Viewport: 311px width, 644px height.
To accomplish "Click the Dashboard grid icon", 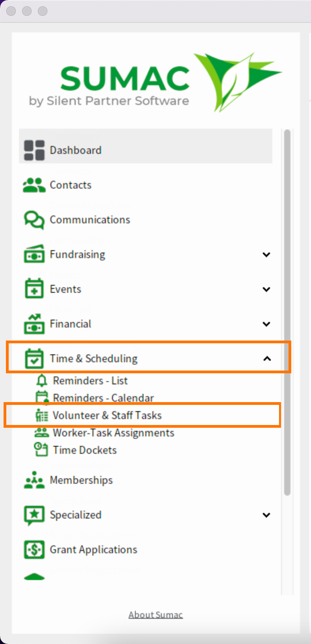I will point(34,150).
